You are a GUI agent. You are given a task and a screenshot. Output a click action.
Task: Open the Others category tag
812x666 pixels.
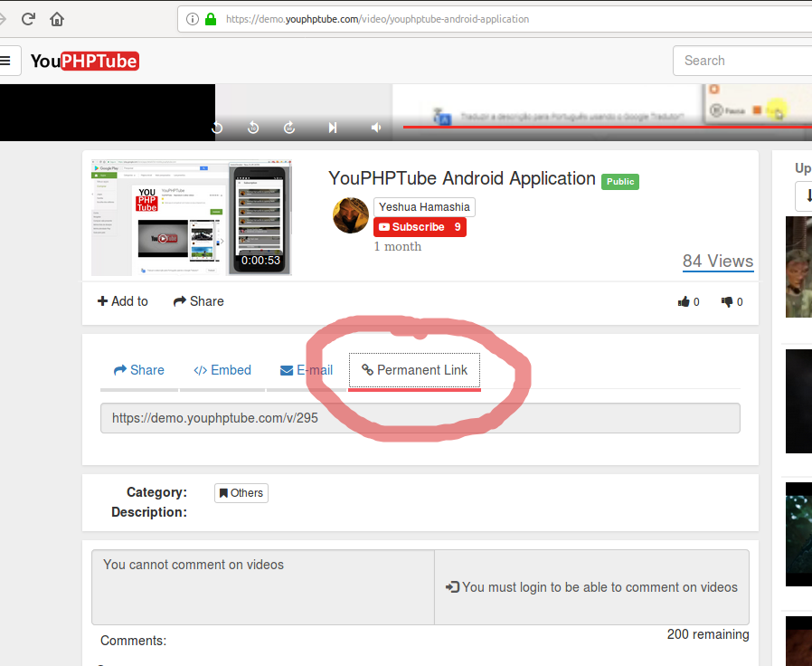241,493
